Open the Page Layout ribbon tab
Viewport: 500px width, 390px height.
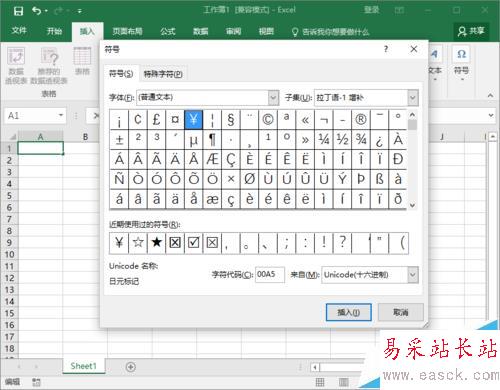pos(127,31)
